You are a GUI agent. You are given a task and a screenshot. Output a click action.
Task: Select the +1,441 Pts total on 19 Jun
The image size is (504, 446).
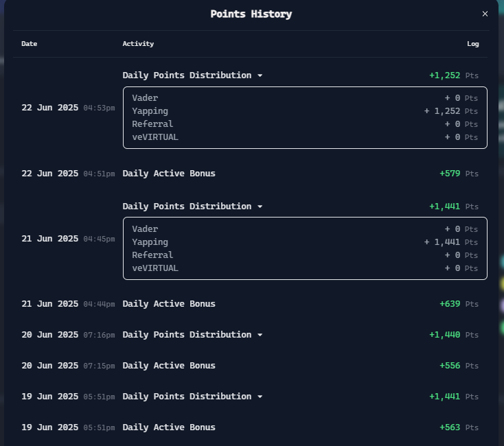tap(454, 397)
